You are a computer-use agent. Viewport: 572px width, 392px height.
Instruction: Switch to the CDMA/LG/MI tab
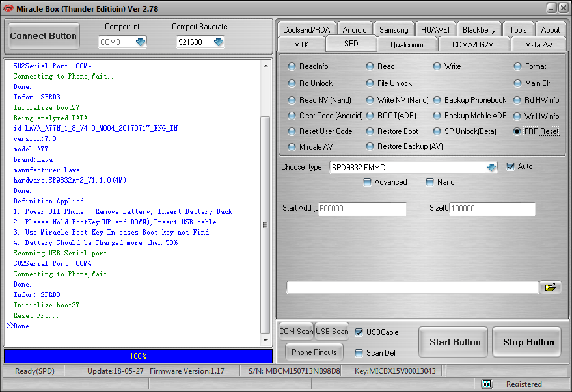[x=474, y=44]
